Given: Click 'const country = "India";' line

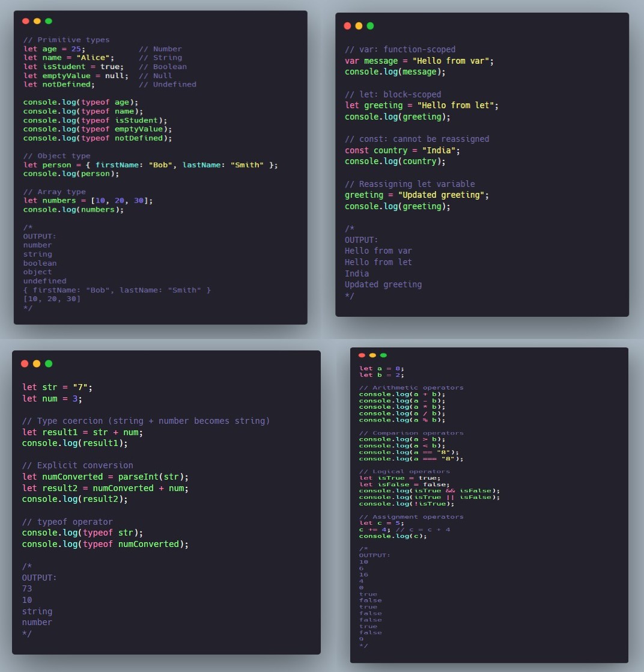Looking at the screenshot, I should [402, 150].
